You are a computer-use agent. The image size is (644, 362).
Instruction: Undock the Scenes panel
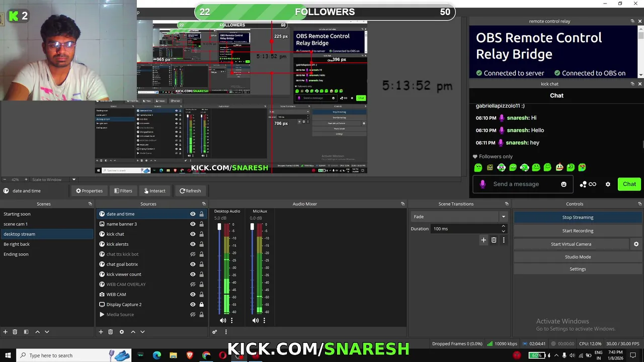click(x=90, y=204)
